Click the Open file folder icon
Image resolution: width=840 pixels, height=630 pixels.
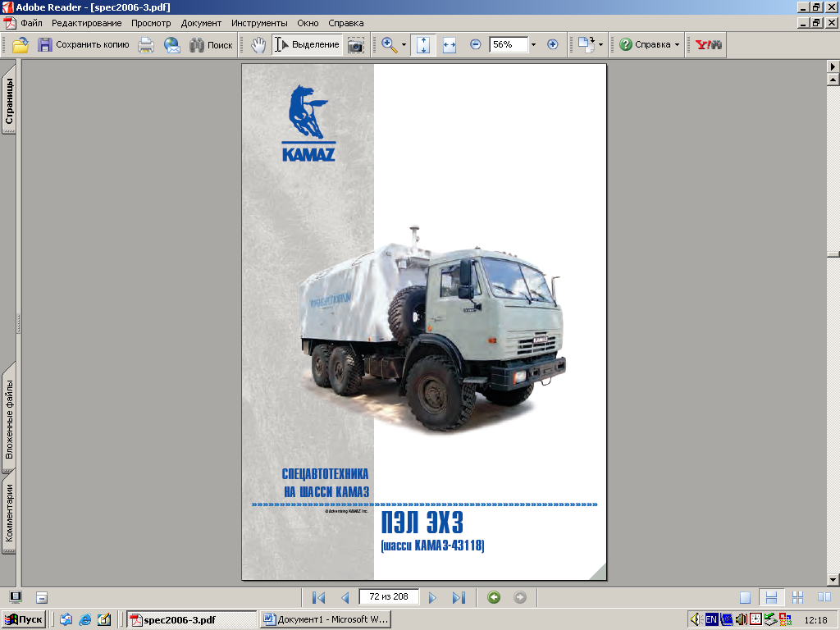21,45
